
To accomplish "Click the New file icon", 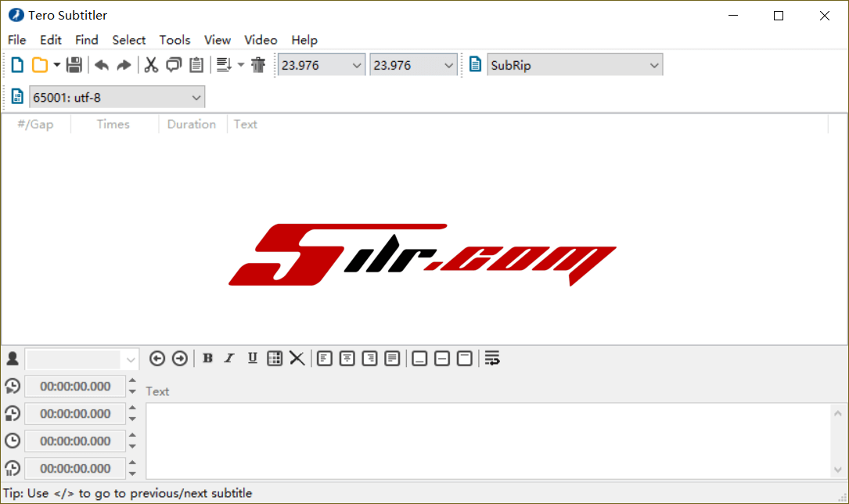I will coord(17,66).
